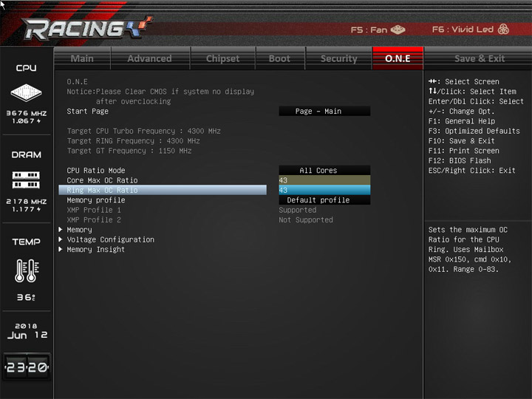The height and width of the screenshot is (399, 532).
Task: Open the Memory profile dropdown
Action: click(x=324, y=199)
